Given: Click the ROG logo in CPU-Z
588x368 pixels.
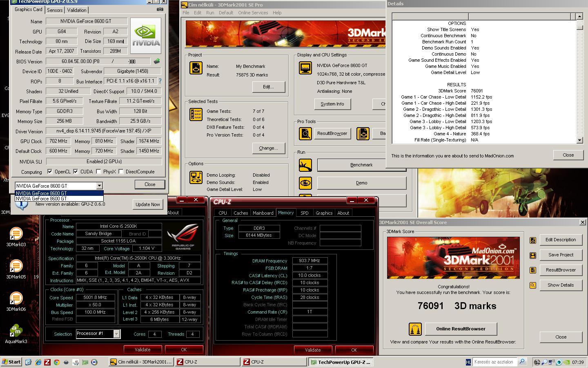Looking at the screenshot, I should point(182,237).
